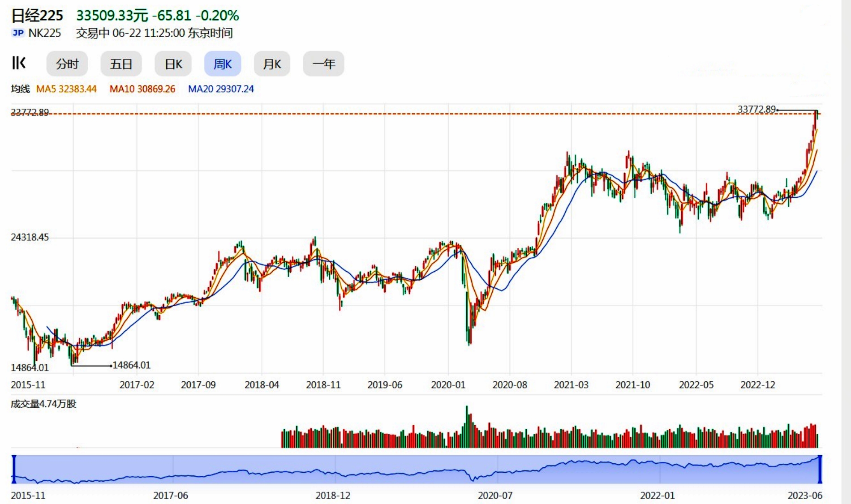Viewport: 851px width, 504px height.
Task: Switch to the 五日 tab
Action: pos(121,64)
